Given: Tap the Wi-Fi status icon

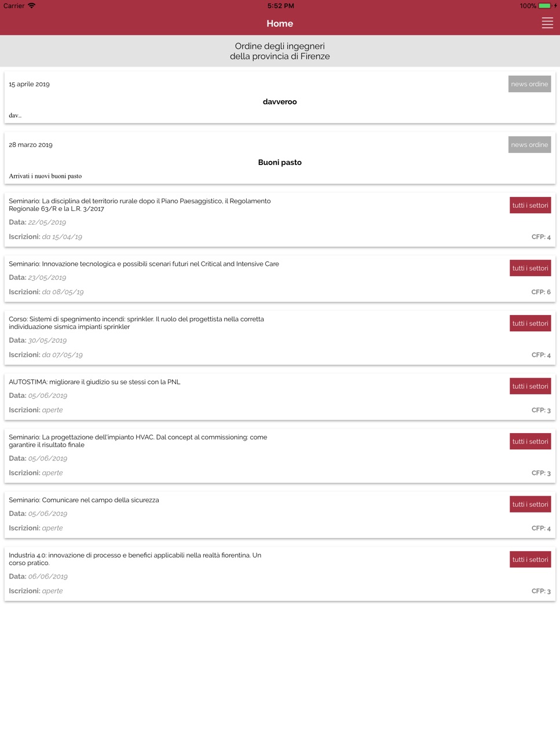Looking at the screenshot, I should [x=32, y=6].
